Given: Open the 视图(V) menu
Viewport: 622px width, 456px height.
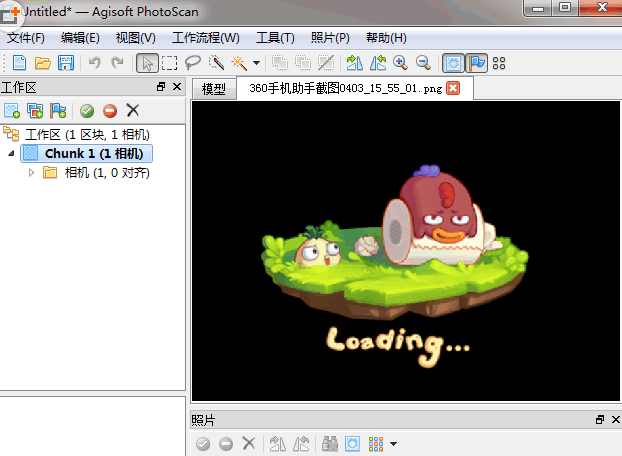Looking at the screenshot, I should 135,38.
